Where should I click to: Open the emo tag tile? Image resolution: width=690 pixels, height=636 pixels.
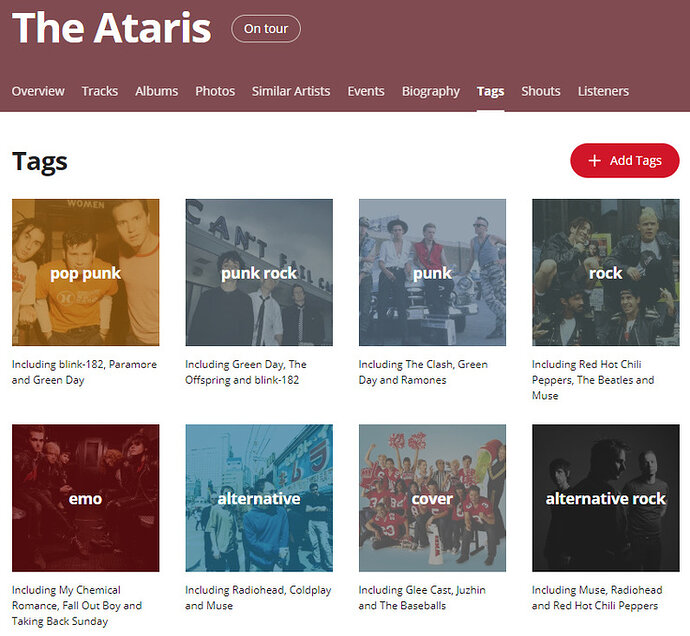click(x=86, y=498)
